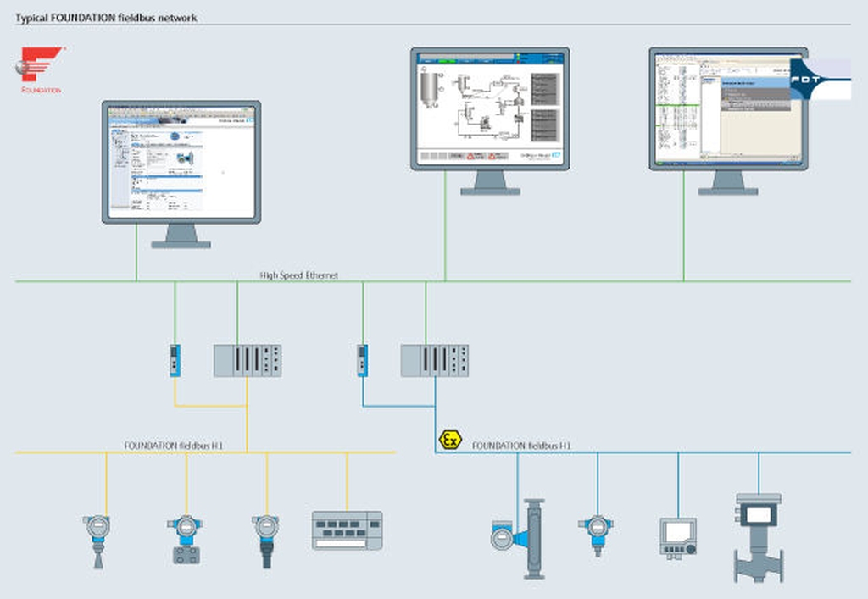868x599 pixels.
Task: Click the black-probe transmitter on the yellow bus
Action: click(x=266, y=541)
